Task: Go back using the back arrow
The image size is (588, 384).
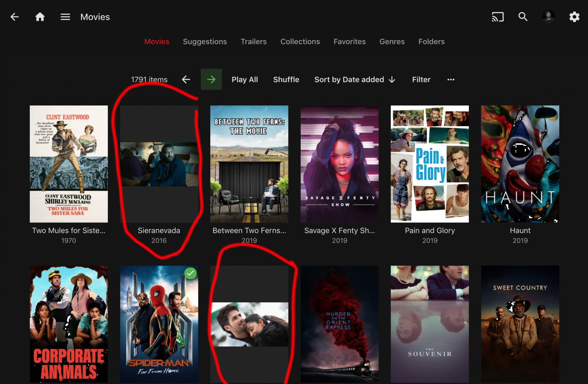Action: (15, 17)
